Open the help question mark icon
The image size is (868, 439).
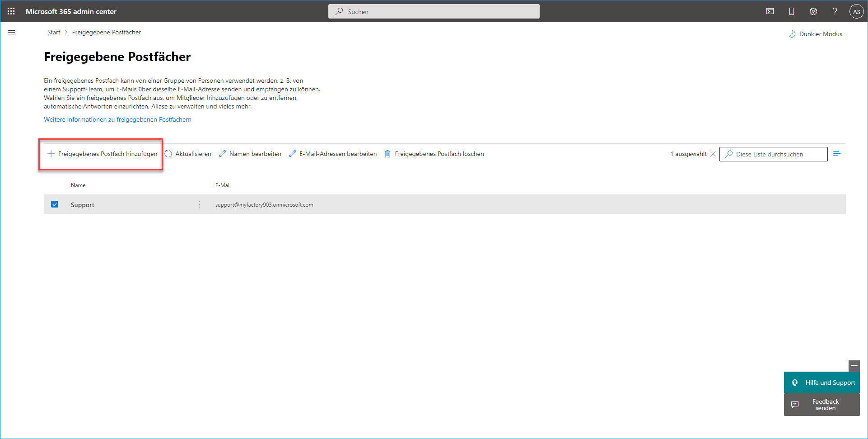pyautogui.click(x=835, y=11)
